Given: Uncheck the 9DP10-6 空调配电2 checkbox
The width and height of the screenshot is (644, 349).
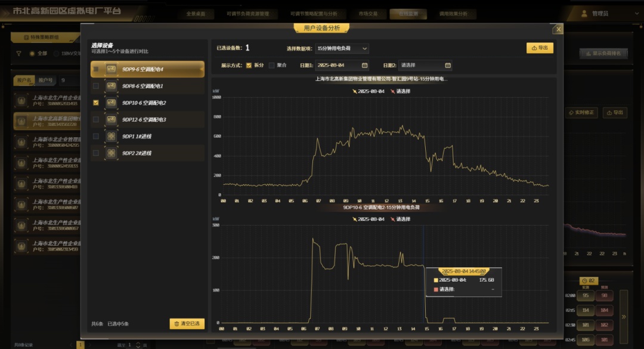Looking at the screenshot, I should pyautogui.click(x=95, y=103).
